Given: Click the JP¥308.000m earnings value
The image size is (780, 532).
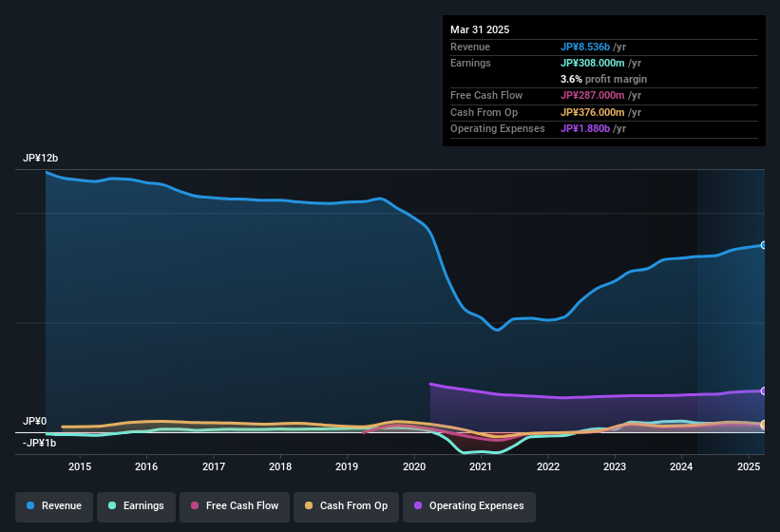Looking at the screenshot, I should click(x=593, y=63).
